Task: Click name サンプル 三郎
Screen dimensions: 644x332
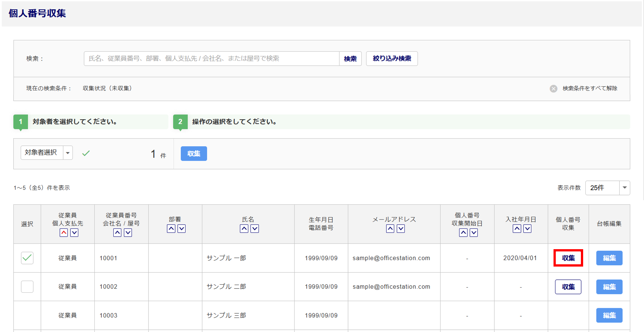Action: point(226,315)
